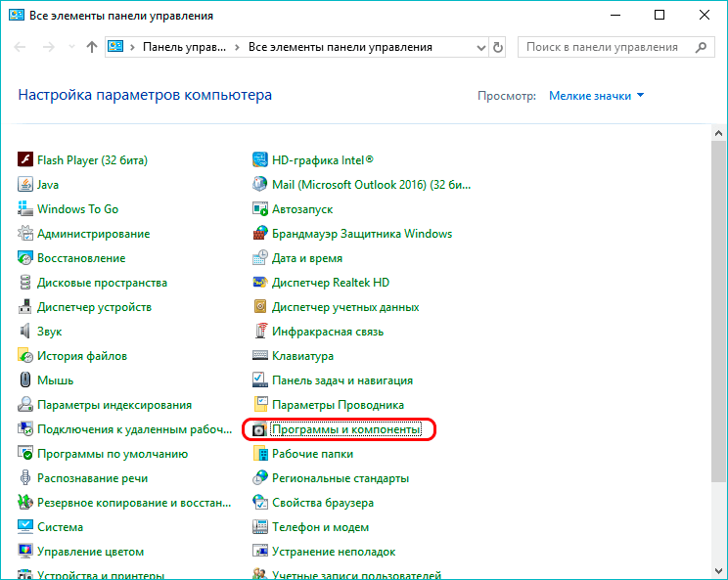Open Брандмауэр Защитника Windows link
This screenshot has height=580, width=728.
point(362,233)
